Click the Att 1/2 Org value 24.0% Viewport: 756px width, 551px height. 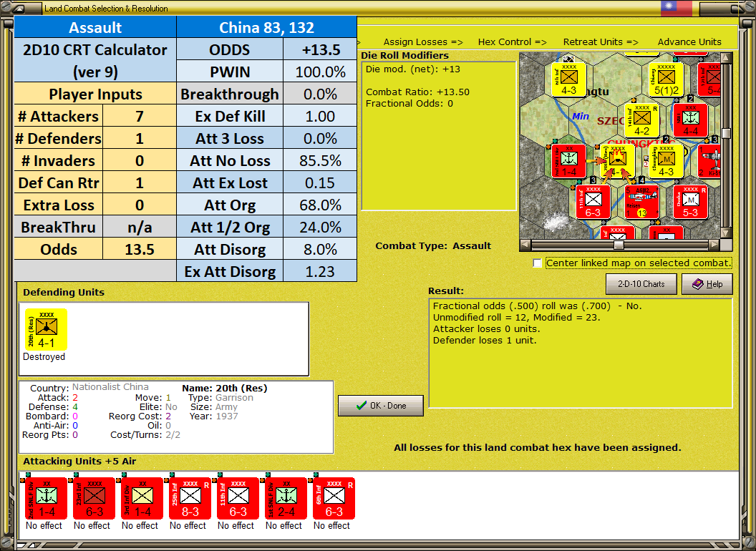[x=320, y=227]
